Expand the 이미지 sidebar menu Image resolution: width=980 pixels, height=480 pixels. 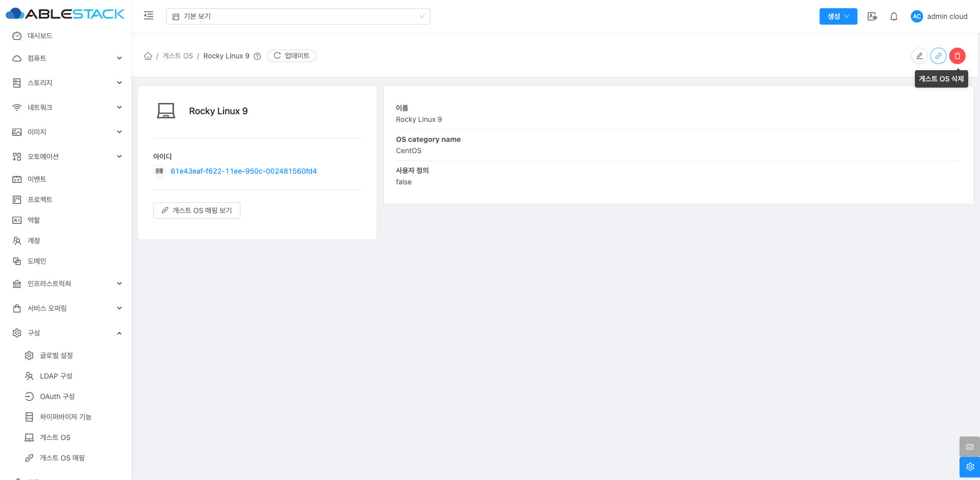coord(66,132)
